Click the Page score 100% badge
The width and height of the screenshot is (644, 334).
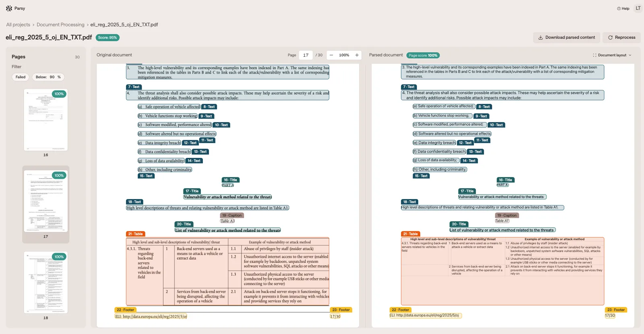423,55
